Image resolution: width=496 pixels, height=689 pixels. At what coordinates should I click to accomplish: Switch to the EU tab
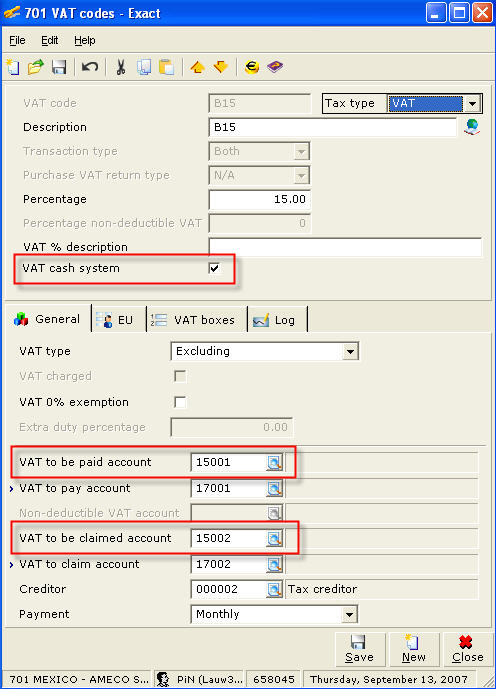[119, 320]
